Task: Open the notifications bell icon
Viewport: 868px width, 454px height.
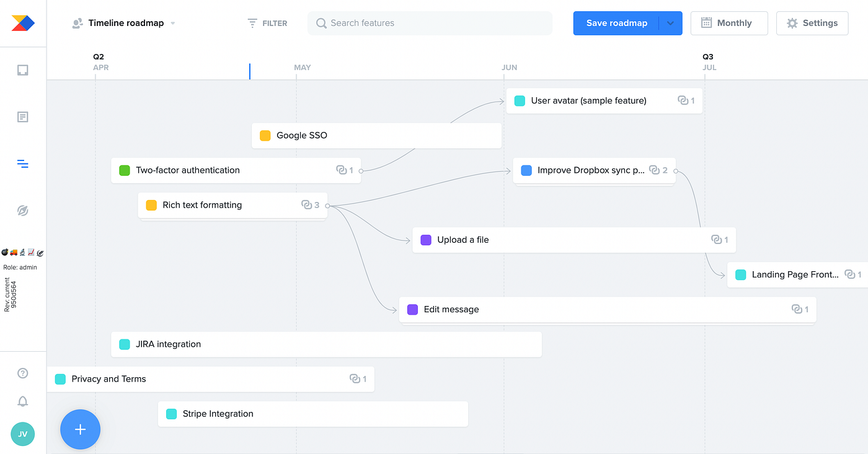Action: click(x=23, y=401)
